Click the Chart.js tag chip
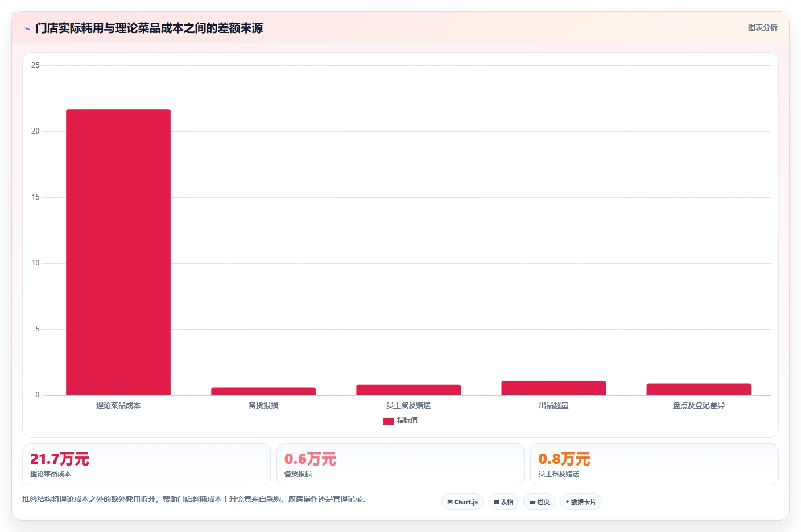This screenshot has height=532, width=801. (x=463, y=502)
